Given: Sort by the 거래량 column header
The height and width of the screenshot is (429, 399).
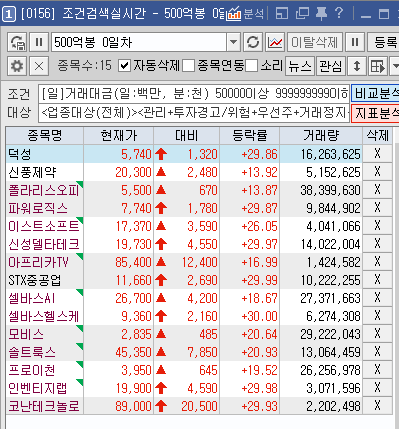Looking at the screenshot, I should [x=321, y=135].
